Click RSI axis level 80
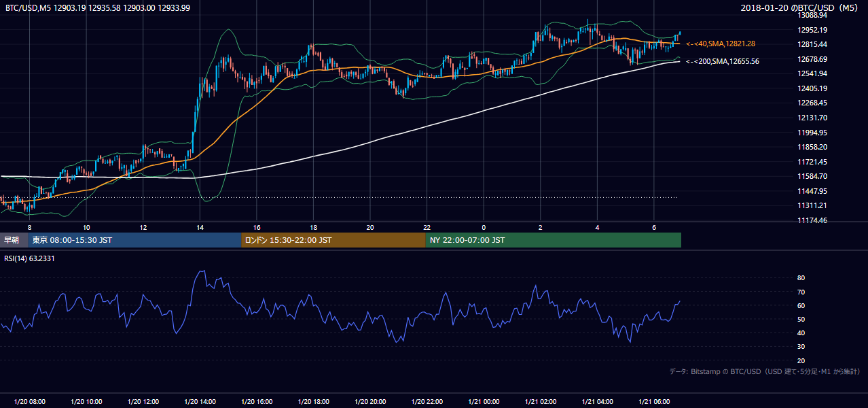 click(x=801, y=278)
